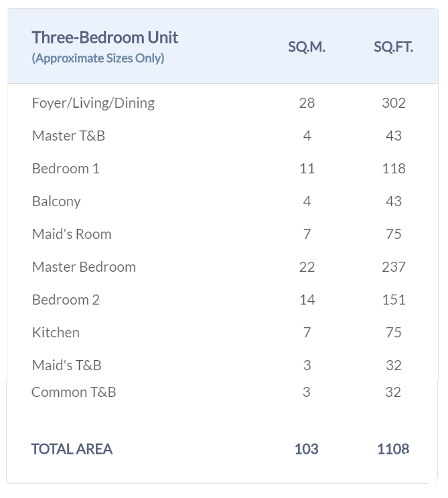This screenshot has width=448, height=498.
Task: Click the Bedroom 2 row label
Action: 66,300
